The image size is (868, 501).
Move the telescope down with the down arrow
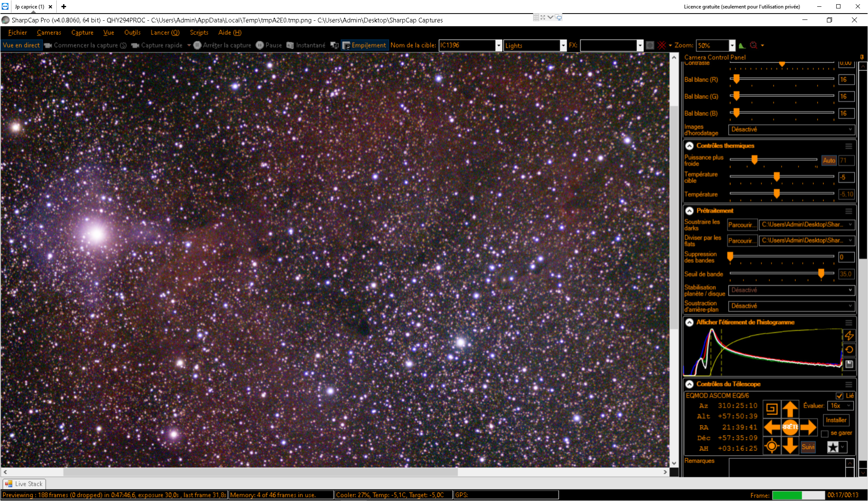[790, 446]
